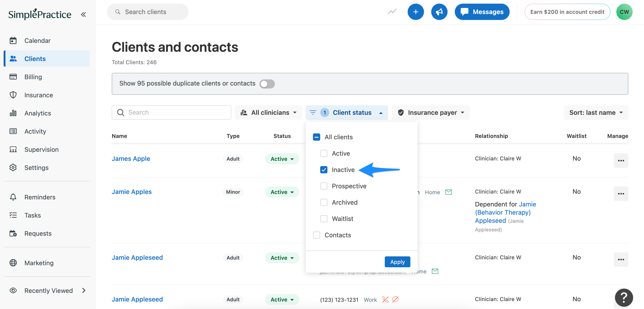The width and height of the screenshot is (644, 309).
Task: Change Active status for last Jamie Appleseed
Action: 282,299
